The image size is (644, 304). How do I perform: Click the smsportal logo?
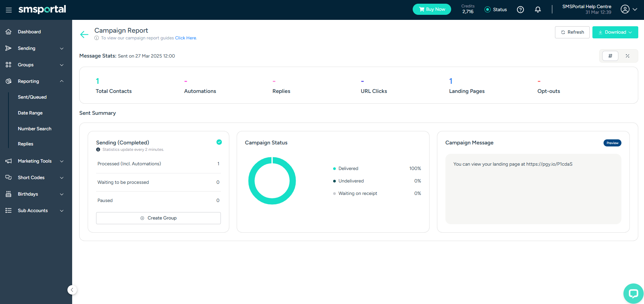(42, 9)
